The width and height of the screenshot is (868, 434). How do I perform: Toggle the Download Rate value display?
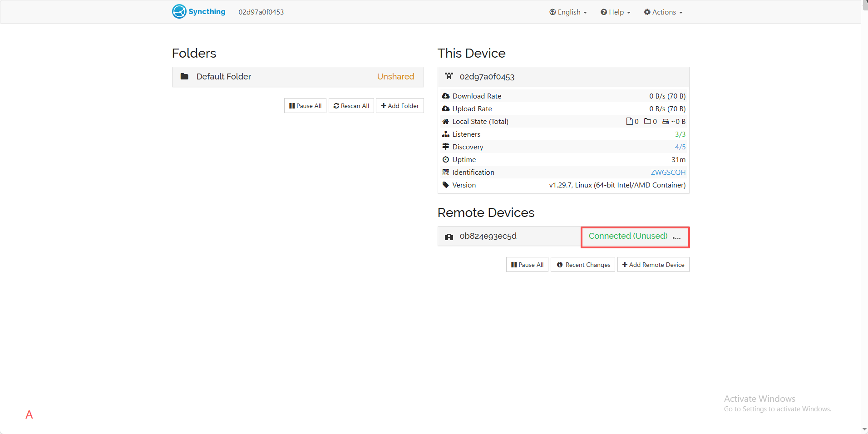click(x=667, y=96)
